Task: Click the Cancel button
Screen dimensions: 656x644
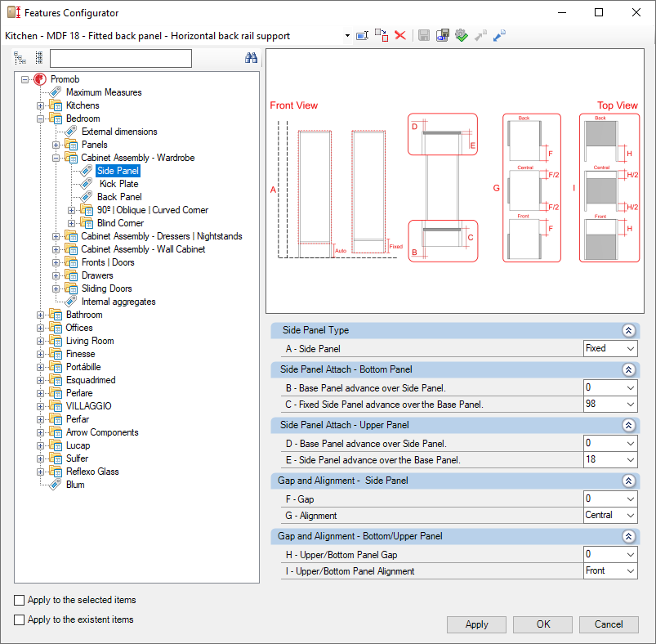Action: click(x=609, y=624)
